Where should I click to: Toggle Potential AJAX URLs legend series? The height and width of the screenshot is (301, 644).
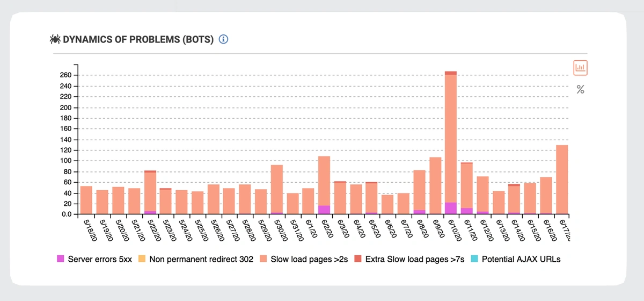tap(521, 259)
